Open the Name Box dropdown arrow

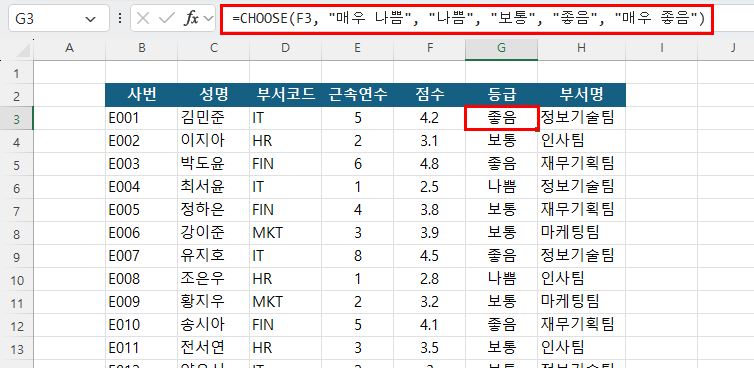[x=90, y=19]
